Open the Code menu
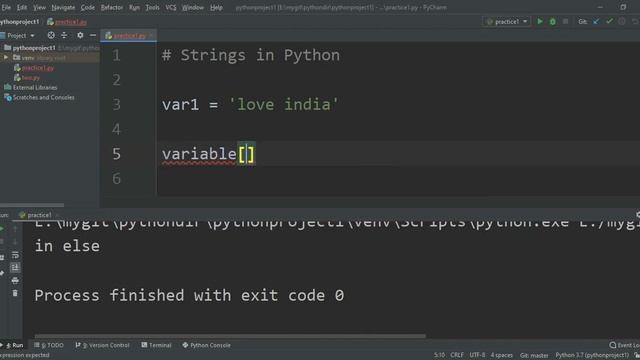The height and width of the screenshot is (360, 640). [x=87, y=7]
